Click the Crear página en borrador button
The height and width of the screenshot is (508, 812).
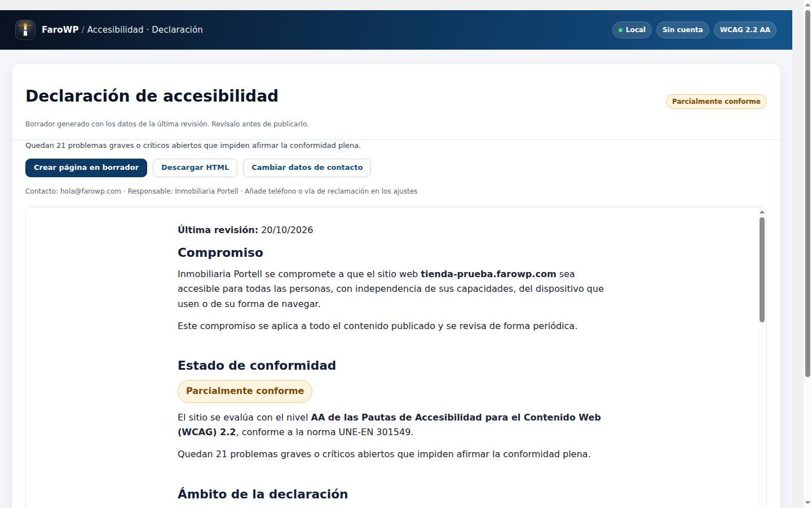[x=86, y=168]
